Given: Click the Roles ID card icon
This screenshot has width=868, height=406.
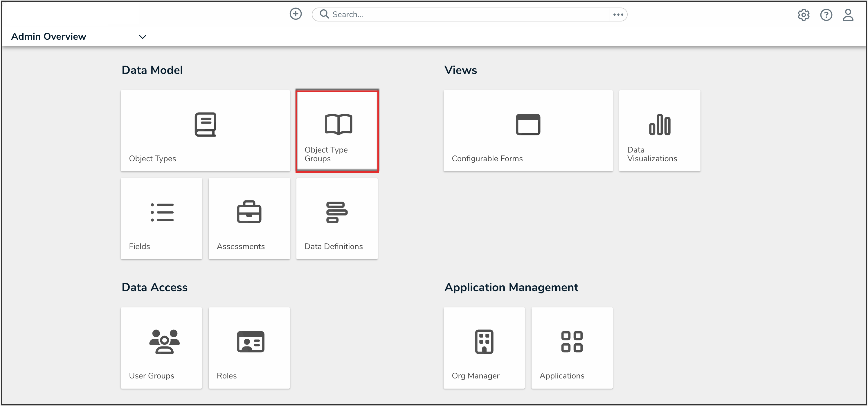Looking at the screenshot, I should tap(250, 342).
